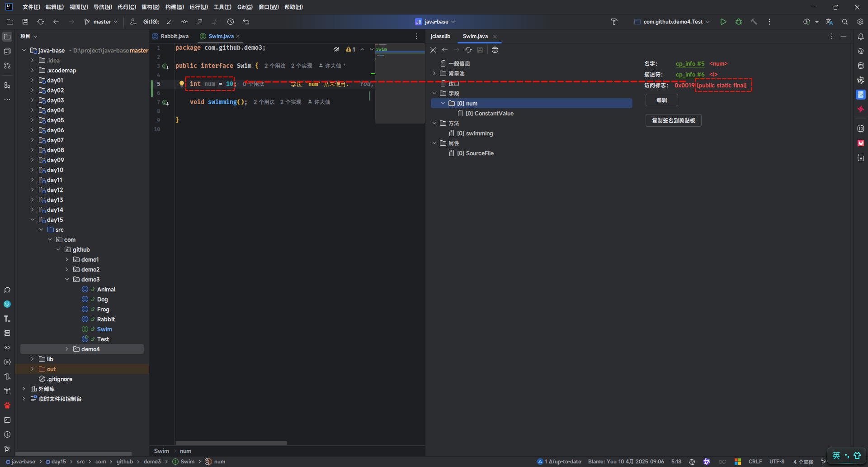
Task: Open Search Everywhere magnifier icon
Action: pos(844,22)
